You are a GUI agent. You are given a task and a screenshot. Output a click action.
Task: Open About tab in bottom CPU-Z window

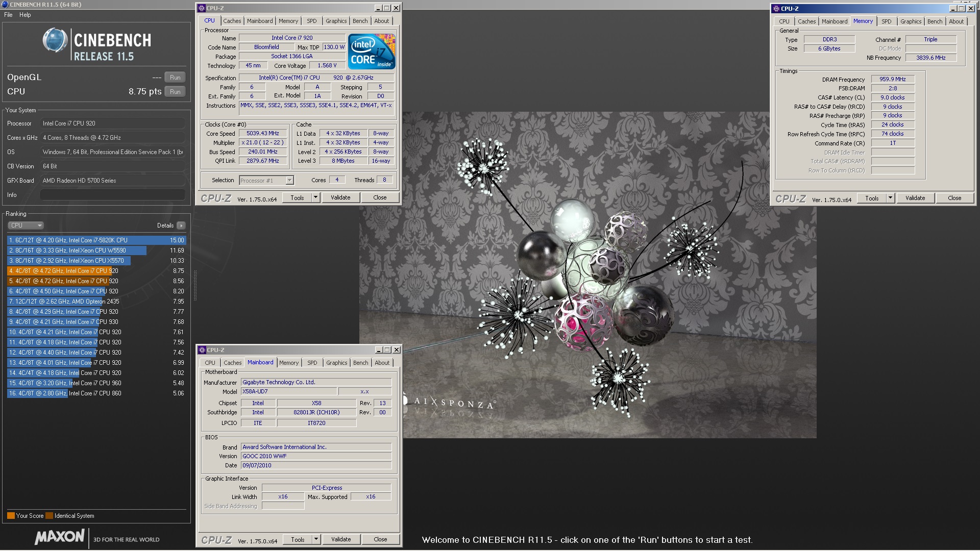[x=382, y=363]
